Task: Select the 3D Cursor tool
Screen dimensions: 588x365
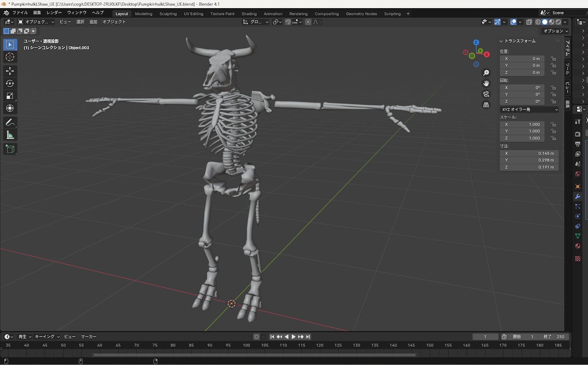Action: [x=10, y=57]
